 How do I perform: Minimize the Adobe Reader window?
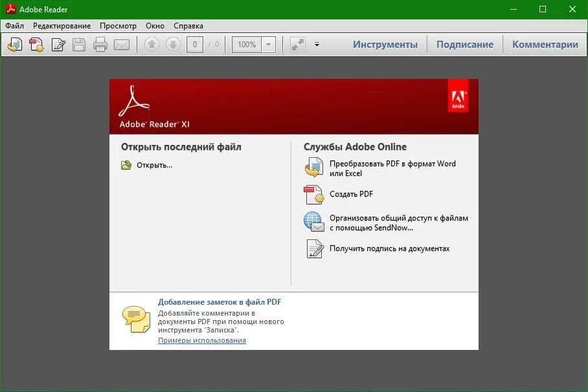(x=514, y=9)
